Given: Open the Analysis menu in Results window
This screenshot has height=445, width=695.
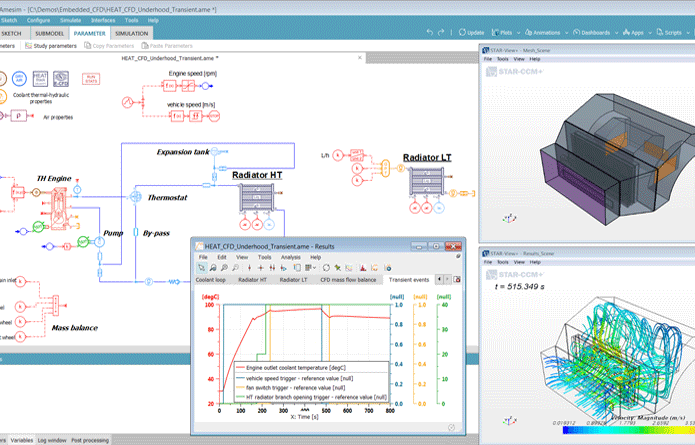Looking at the screenshot, I should click(291, 257).
